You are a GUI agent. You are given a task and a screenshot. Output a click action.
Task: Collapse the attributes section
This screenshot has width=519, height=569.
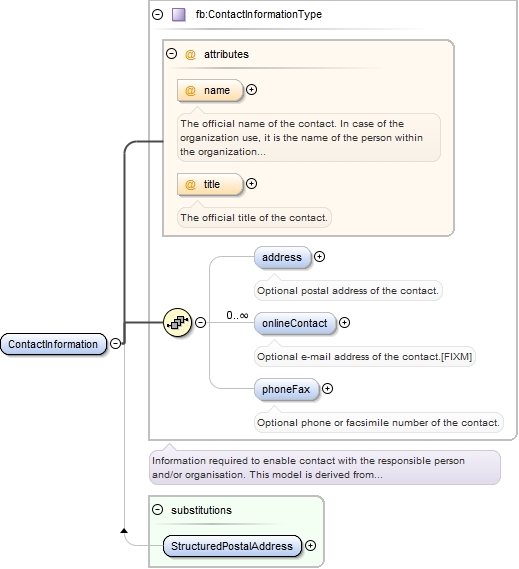point(171,54)
